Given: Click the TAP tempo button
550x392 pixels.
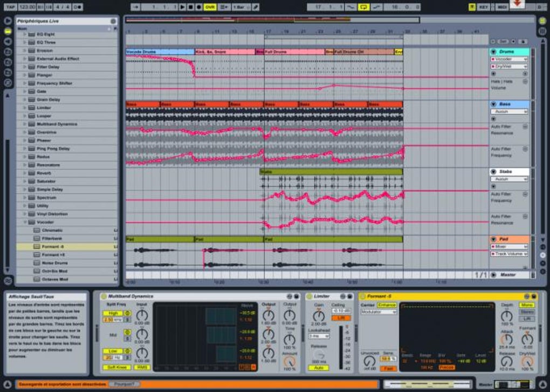Looking at the screenshot, I should 11,7.
